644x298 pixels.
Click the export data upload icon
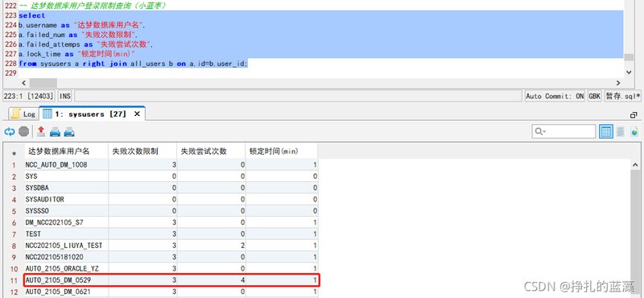(41, 131)
